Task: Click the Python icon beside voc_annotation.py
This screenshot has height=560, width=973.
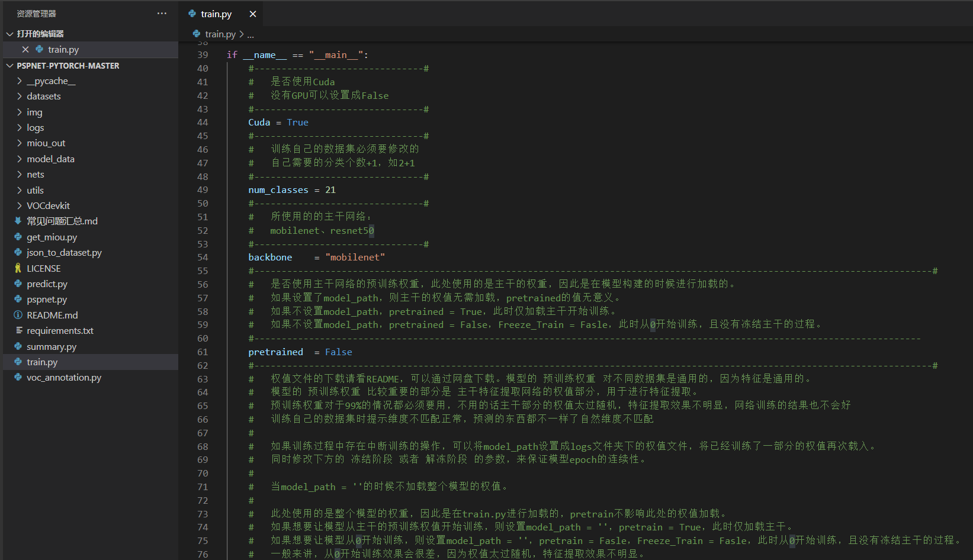Action: click(18, 377)
